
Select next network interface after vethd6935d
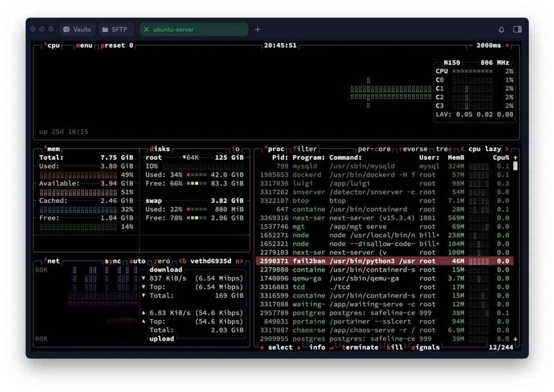240,261
